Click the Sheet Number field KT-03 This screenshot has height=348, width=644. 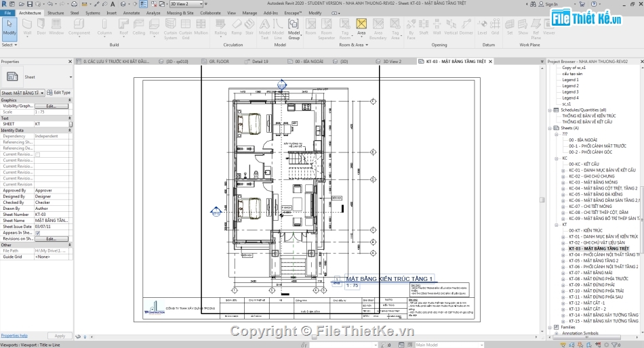coord(52,215)
